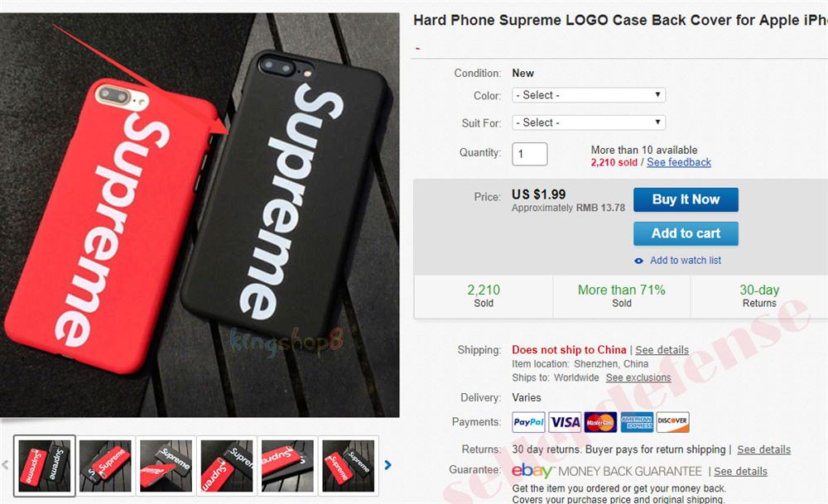The height and width of the screenshot is (504, 828).
Task: Select the first thumbnail of red and black cases
Action: tap(45, 465)
